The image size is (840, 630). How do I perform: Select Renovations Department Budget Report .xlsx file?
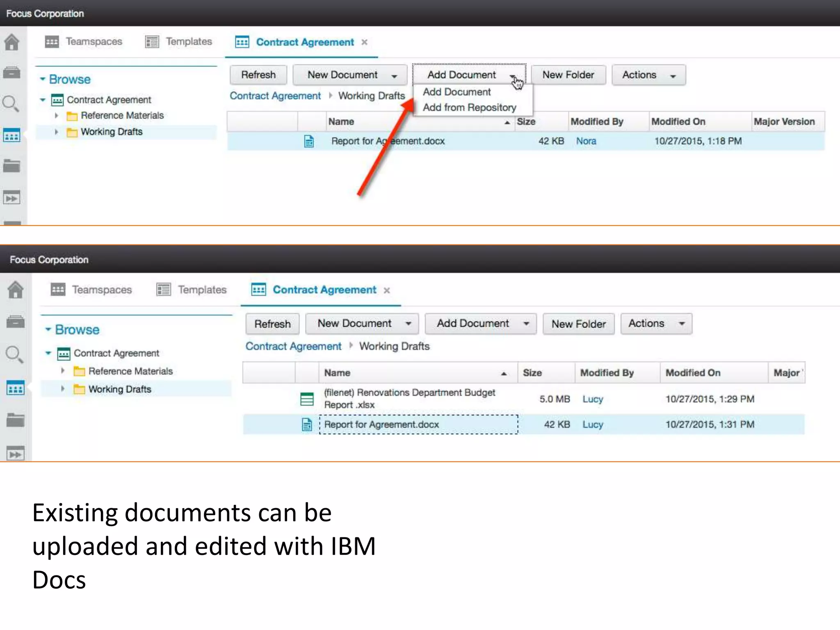pos(409,399)
